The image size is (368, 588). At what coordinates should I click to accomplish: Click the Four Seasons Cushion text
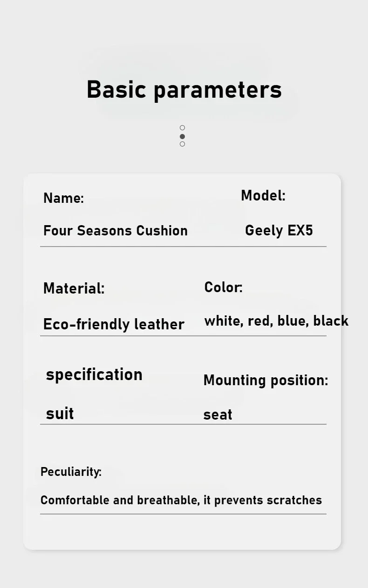click(115, 230)
